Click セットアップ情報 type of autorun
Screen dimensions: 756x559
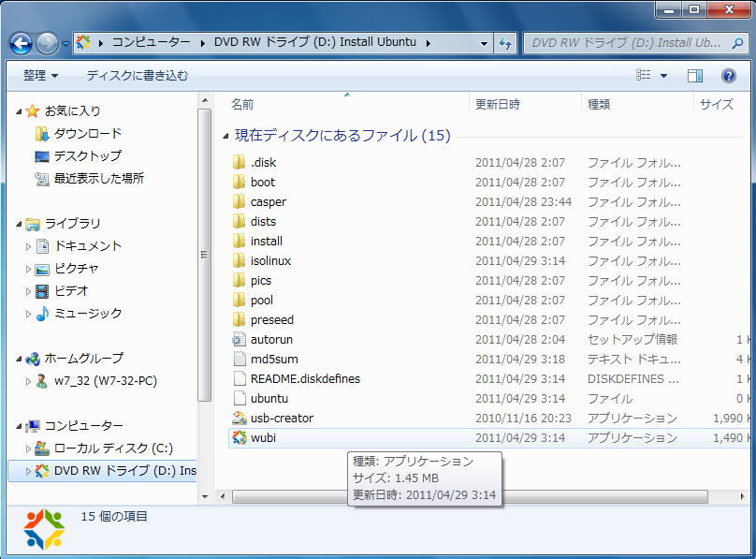(x=632, y=340)
